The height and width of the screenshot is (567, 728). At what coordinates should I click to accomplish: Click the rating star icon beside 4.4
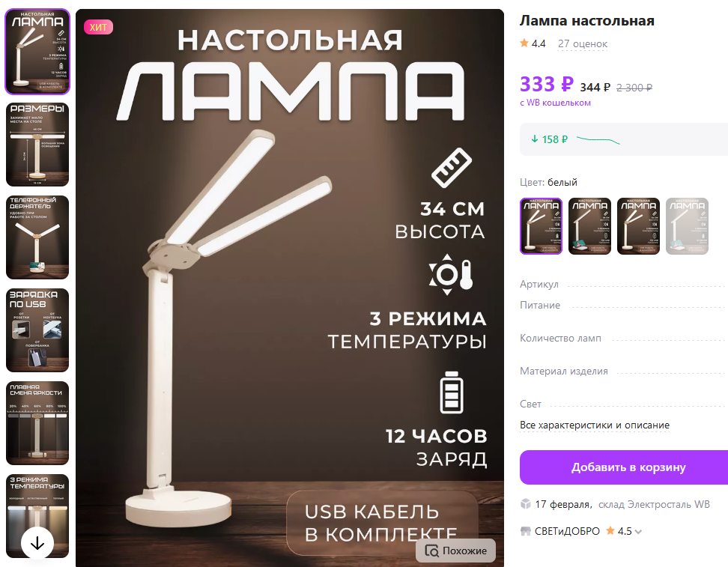click(524, 43)
